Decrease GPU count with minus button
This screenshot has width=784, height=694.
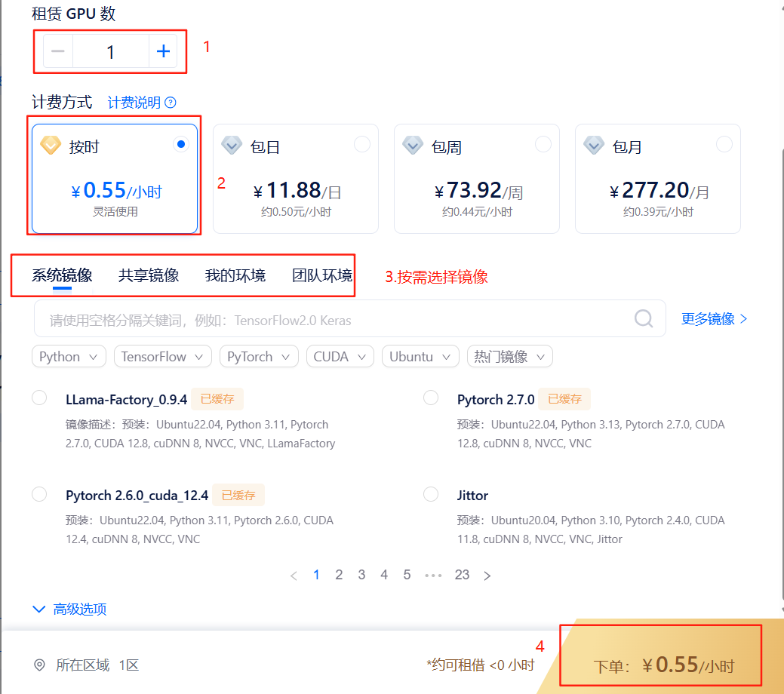[x=58, y=51]
